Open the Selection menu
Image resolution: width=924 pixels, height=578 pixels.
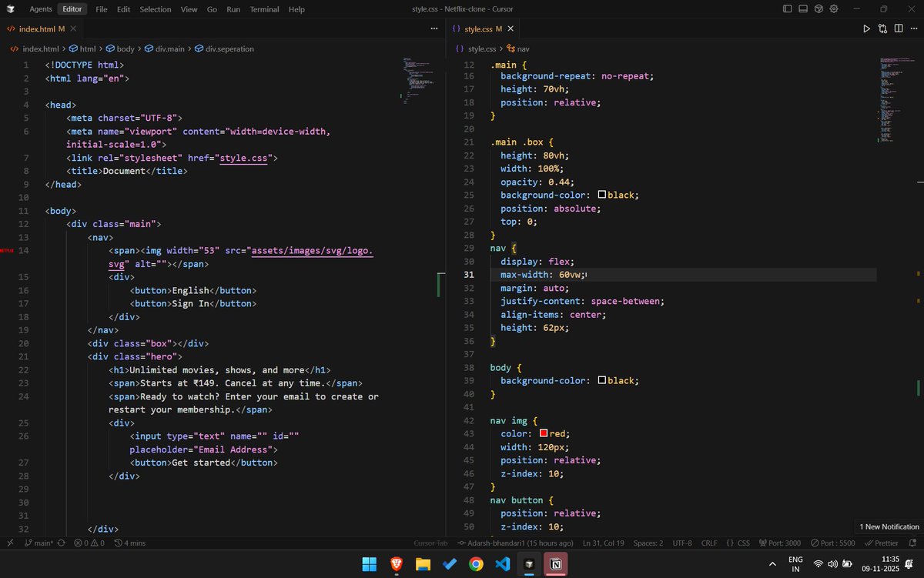tap(156, 9)
